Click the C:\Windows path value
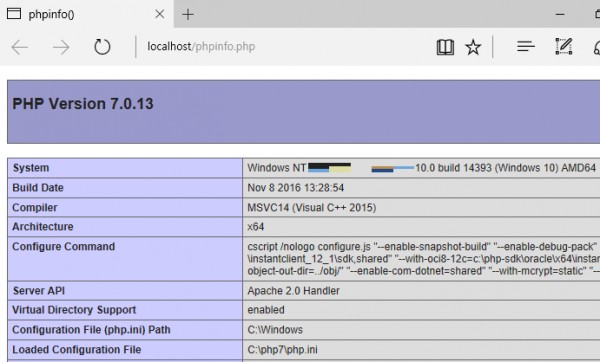 (x=275, y=329)
